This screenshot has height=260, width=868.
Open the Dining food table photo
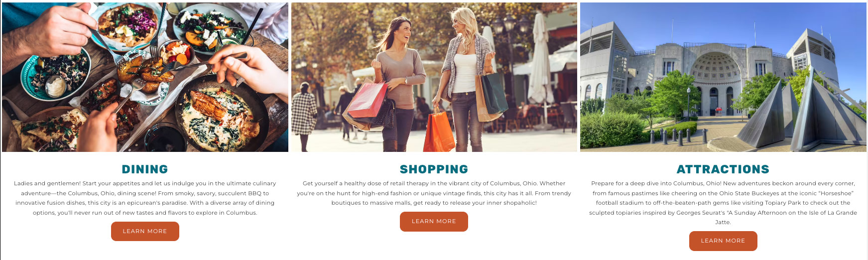(x=145, y=77)
